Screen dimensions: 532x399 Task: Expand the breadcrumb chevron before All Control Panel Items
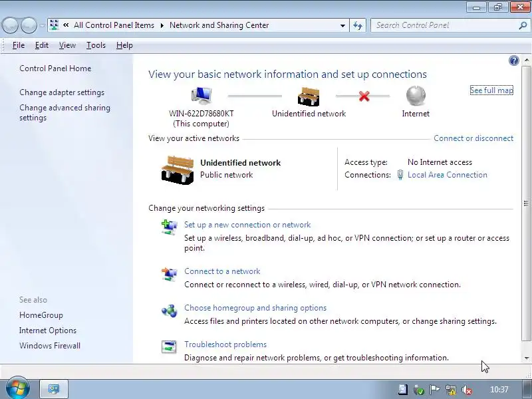pyautogui.click(x=66, y=25)
